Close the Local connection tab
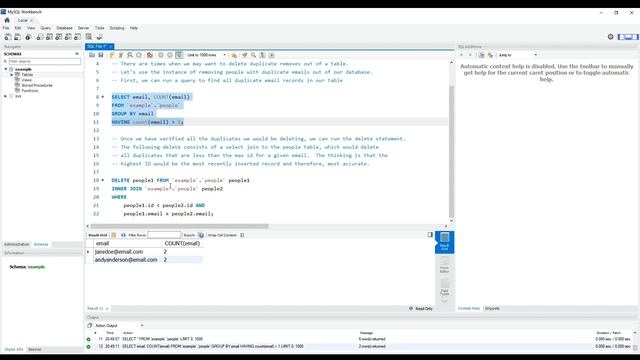Screen dimensions: 640x360 click(31, 20)
